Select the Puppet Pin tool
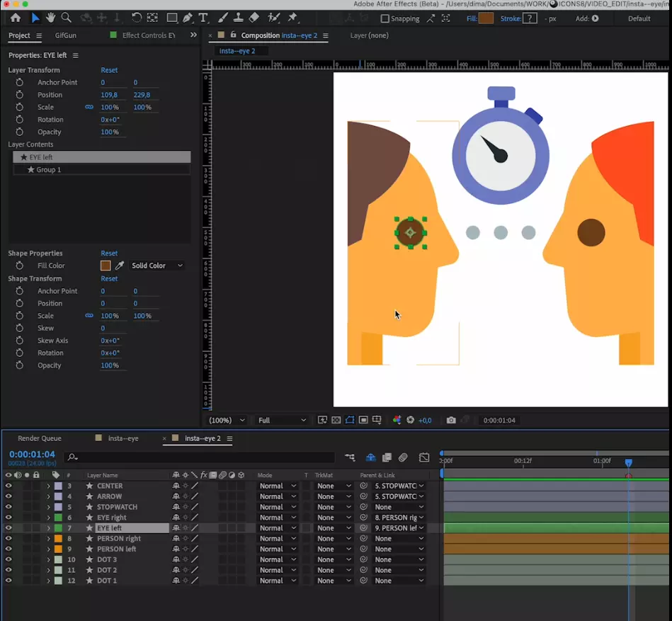Image resolution: width=672 pixels, height=621 pixels. tap(292, 18)
